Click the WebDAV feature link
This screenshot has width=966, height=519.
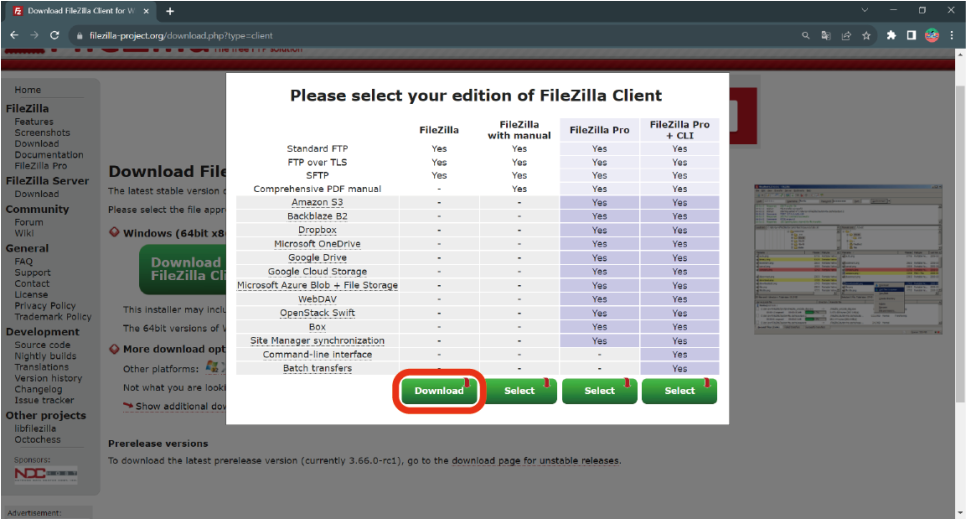point(317,300)
